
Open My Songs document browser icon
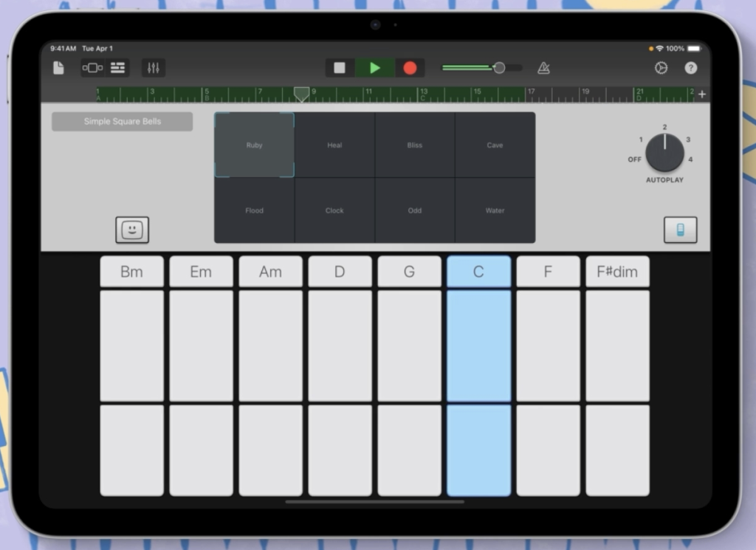point(58,68)
